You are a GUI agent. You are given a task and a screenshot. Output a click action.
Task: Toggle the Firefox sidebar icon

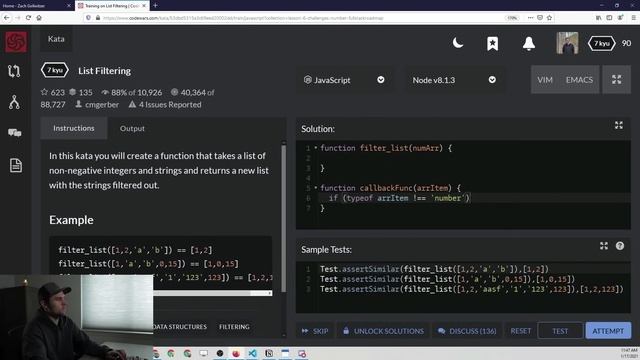pos(609,18)
